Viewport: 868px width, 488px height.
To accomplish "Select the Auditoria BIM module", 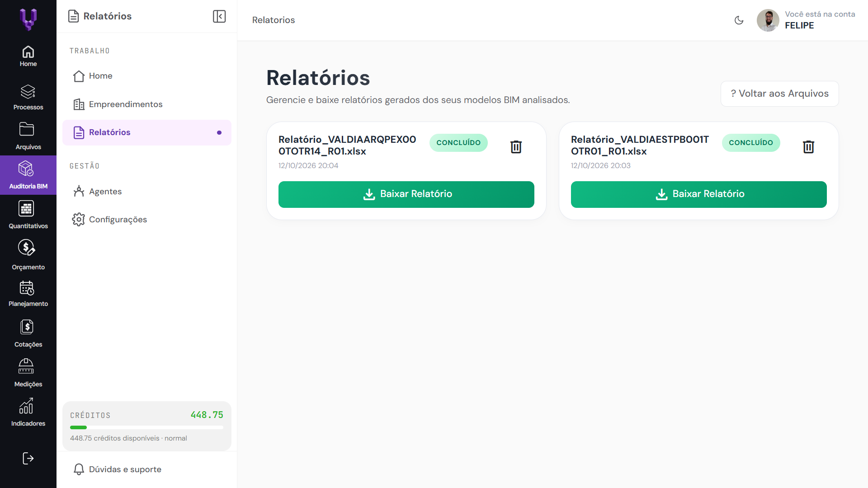I will 28,175.
